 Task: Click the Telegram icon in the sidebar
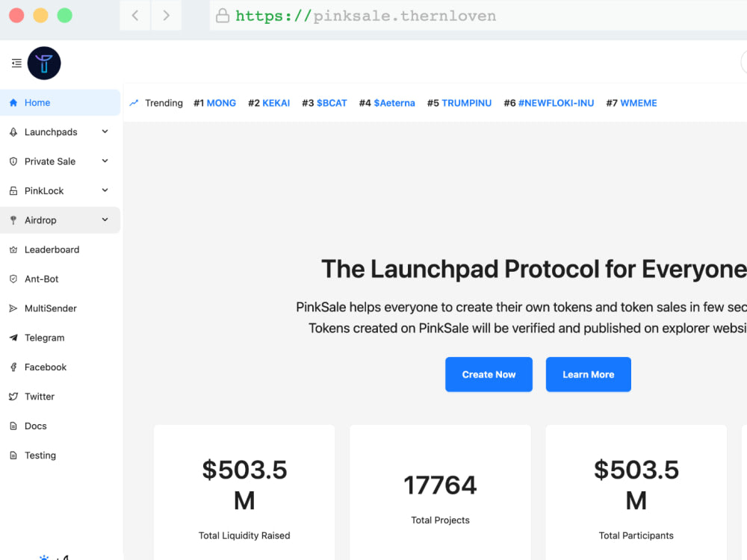(16, 337)
